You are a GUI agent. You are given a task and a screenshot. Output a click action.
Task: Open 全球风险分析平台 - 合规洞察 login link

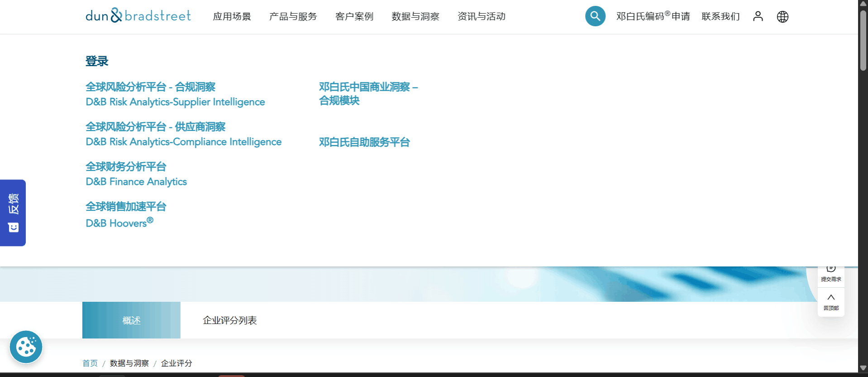click(175, 94)
